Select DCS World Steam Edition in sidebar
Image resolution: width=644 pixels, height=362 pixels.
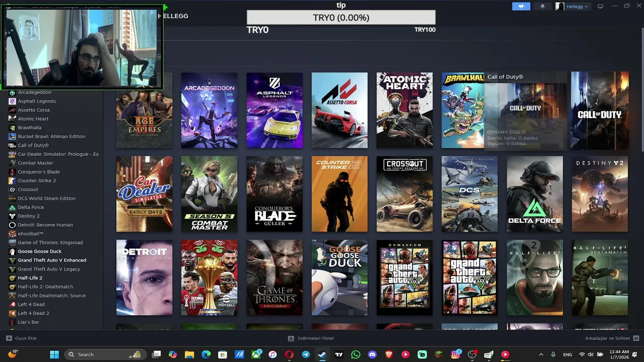coord(47,199)
